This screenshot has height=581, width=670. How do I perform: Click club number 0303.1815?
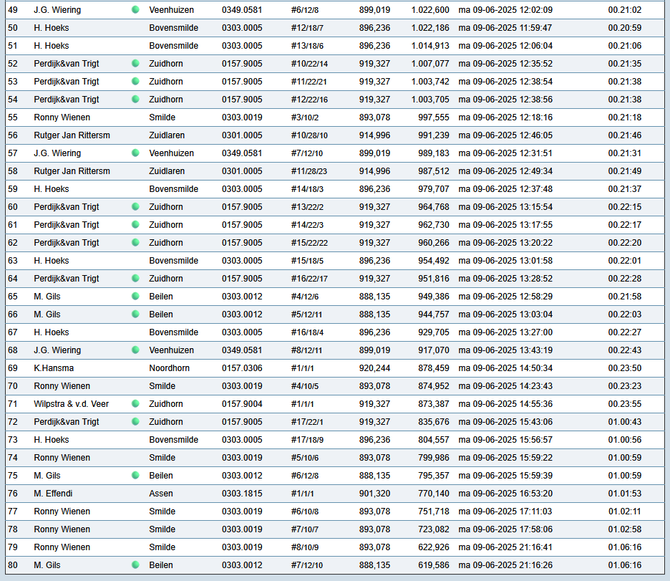[x=242, y=493]
